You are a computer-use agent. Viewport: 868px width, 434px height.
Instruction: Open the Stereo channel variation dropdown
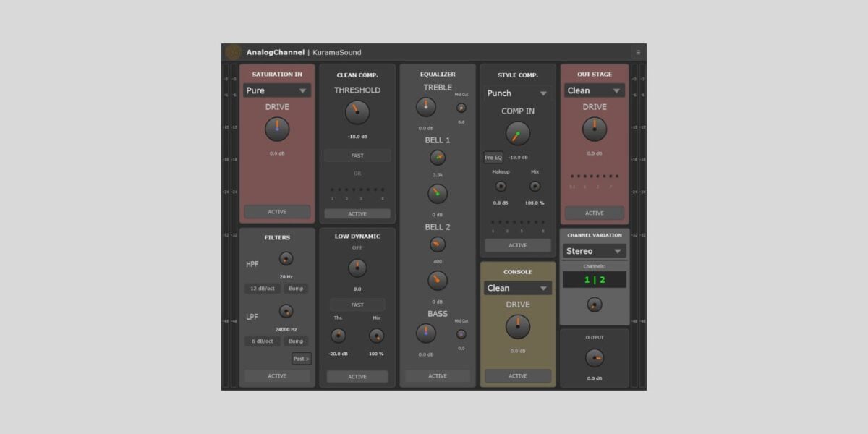point(594,251)
